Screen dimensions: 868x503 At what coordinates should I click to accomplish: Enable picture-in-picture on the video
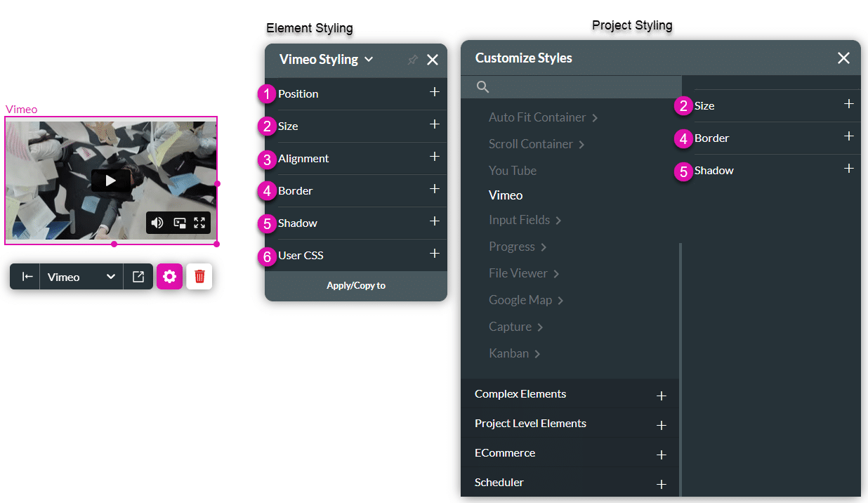178,222
